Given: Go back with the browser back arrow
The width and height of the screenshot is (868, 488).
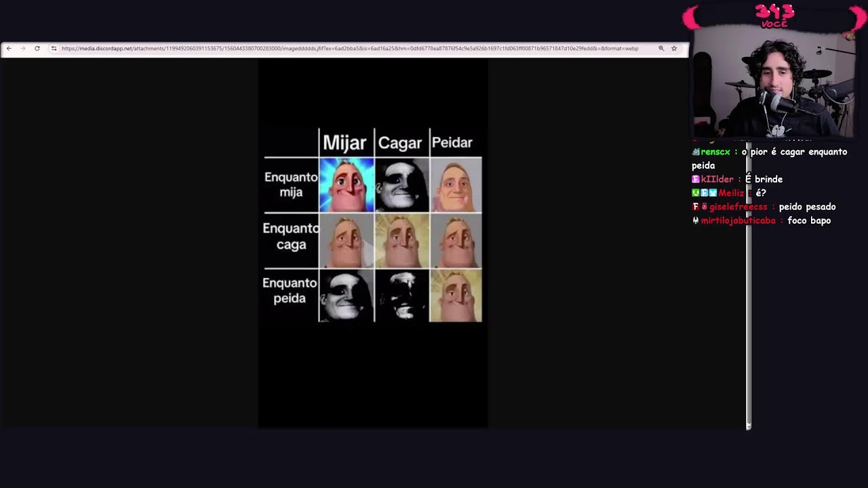Looking at the screenshot, I should click(9, 49).
